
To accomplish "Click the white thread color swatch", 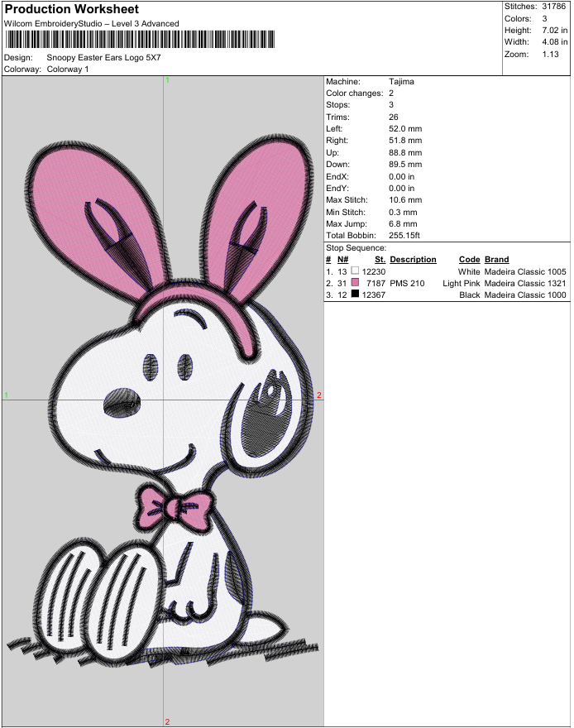I will click(x=355, y=271).
